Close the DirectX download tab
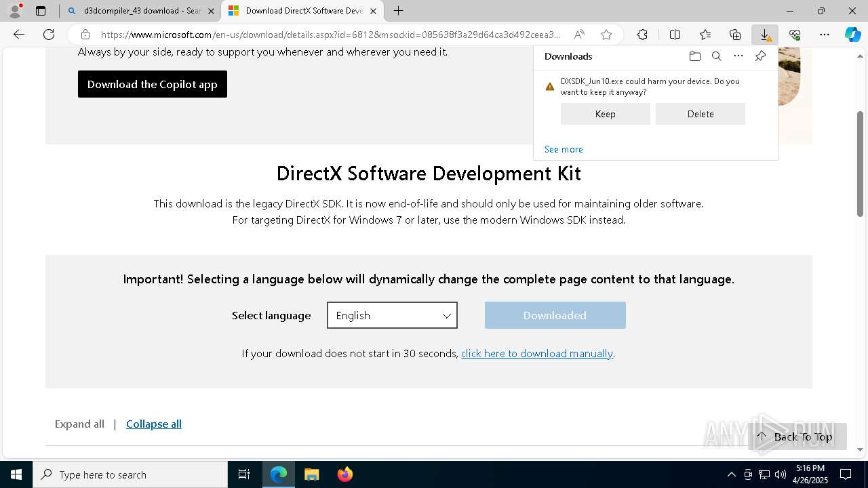 click(373, 11)
